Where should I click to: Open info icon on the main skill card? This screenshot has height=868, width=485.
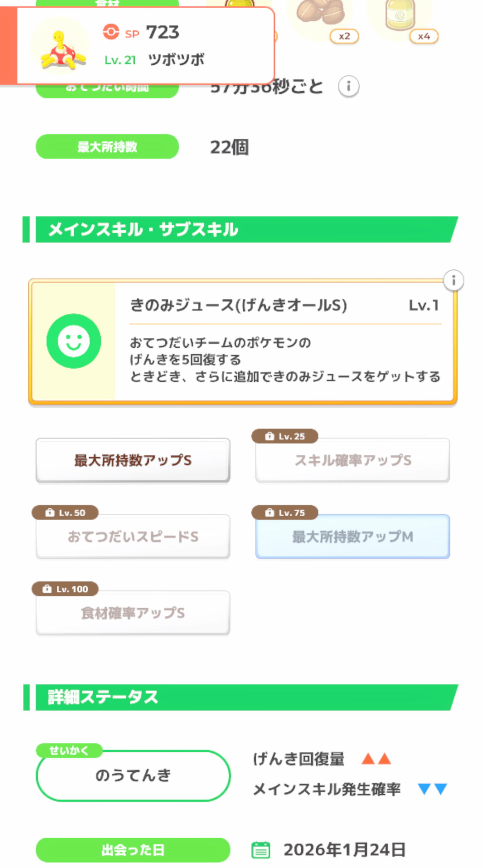point(453,281)
